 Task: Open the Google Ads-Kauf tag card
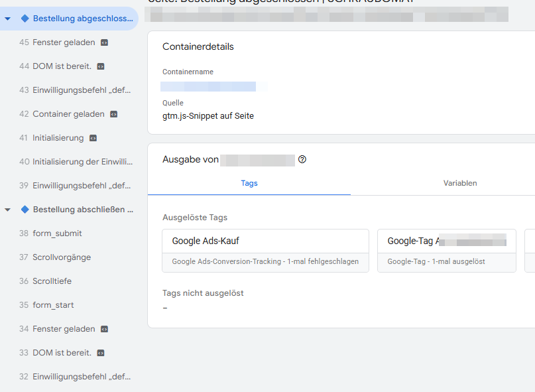(x=265, y=251)
